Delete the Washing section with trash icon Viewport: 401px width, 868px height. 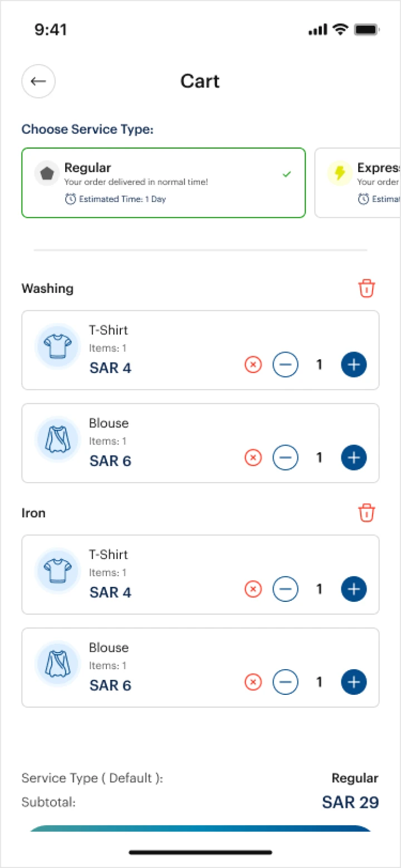pos(366,288)
